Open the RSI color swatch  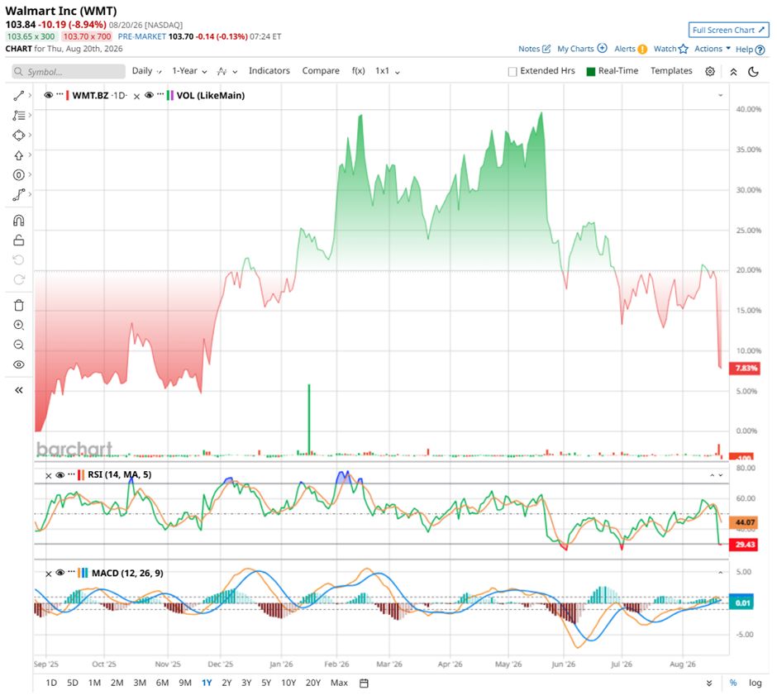81,474
